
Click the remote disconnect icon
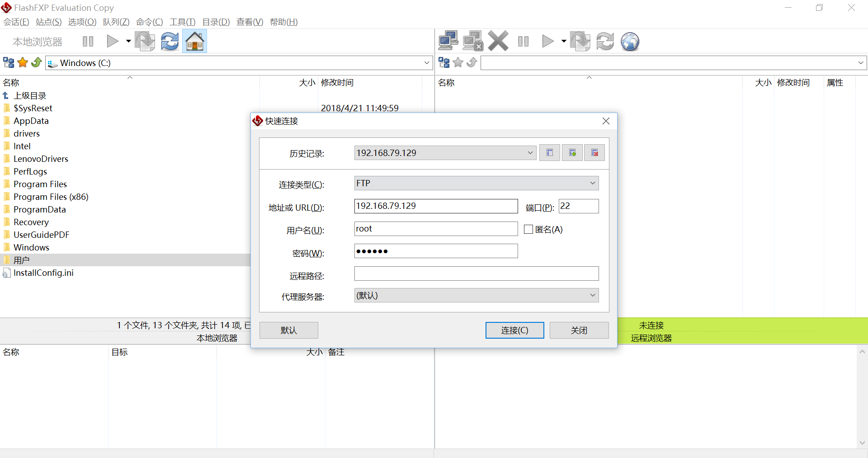tap(473, 41)
